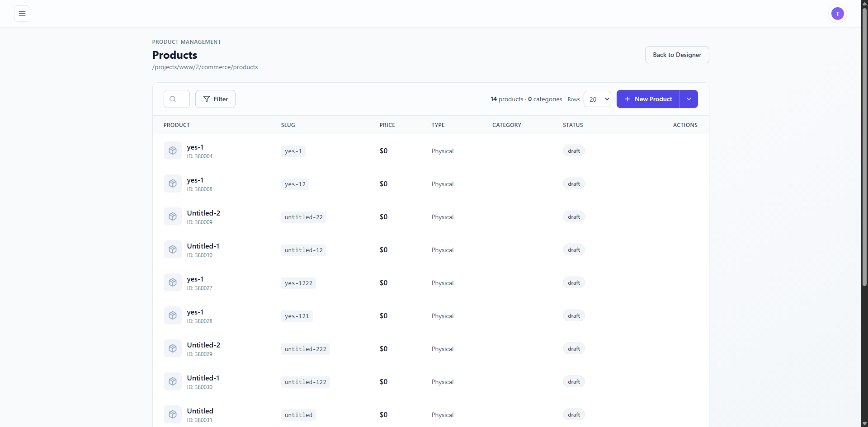Click the Price column header
Image resolution: width=868 pixels, height=427 pixels.
coord(387,125)
